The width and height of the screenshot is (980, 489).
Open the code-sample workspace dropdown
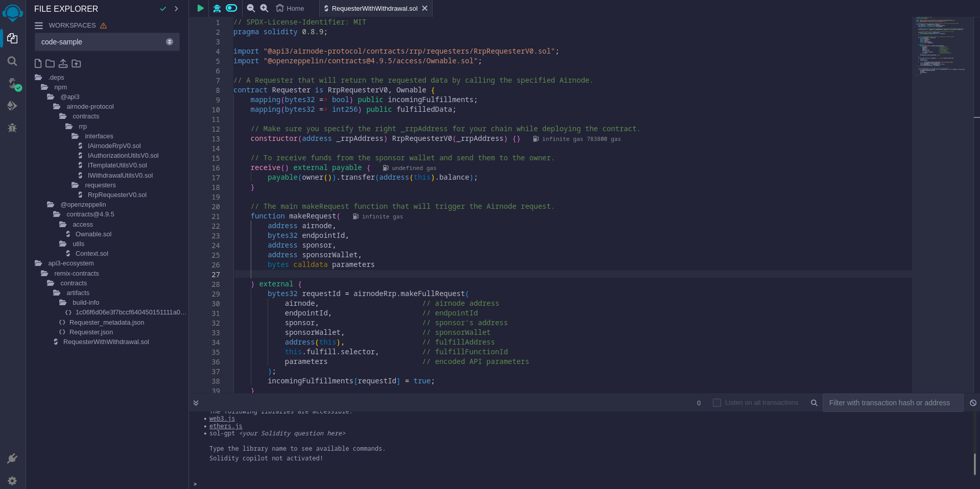tap(169, 42)
